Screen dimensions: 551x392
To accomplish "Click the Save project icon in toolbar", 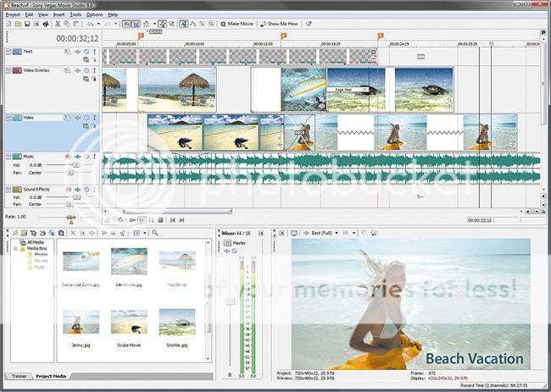I will (28, 24).
